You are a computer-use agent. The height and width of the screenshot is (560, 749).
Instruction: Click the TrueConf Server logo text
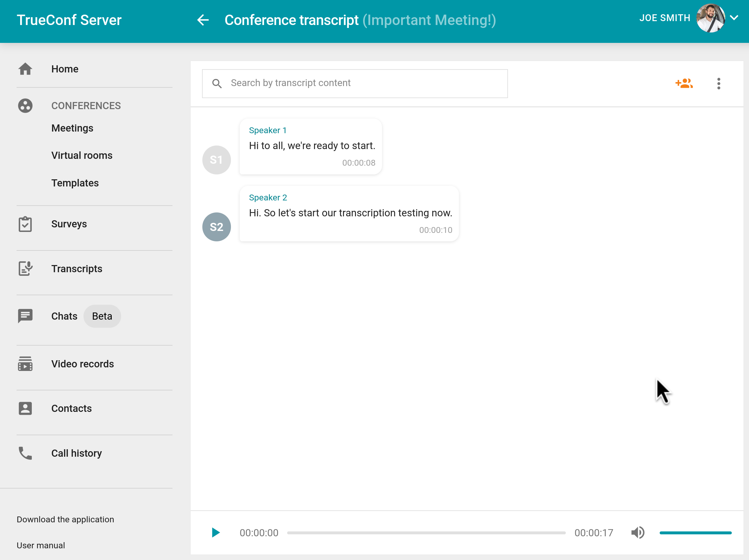pos(69,20)
